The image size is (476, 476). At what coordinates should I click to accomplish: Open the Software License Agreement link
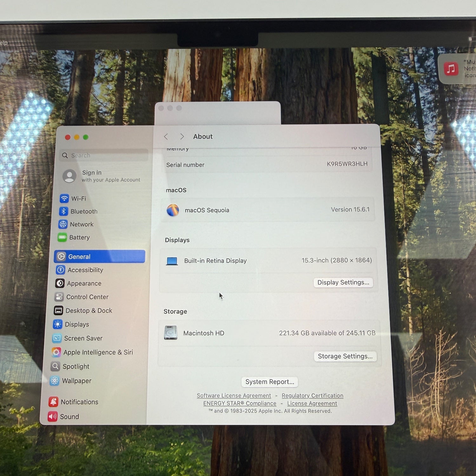[234, 396]
